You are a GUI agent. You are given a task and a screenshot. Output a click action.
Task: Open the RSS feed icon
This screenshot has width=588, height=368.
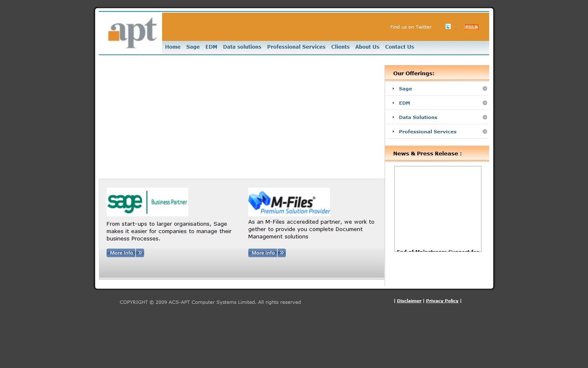point(471,27)
